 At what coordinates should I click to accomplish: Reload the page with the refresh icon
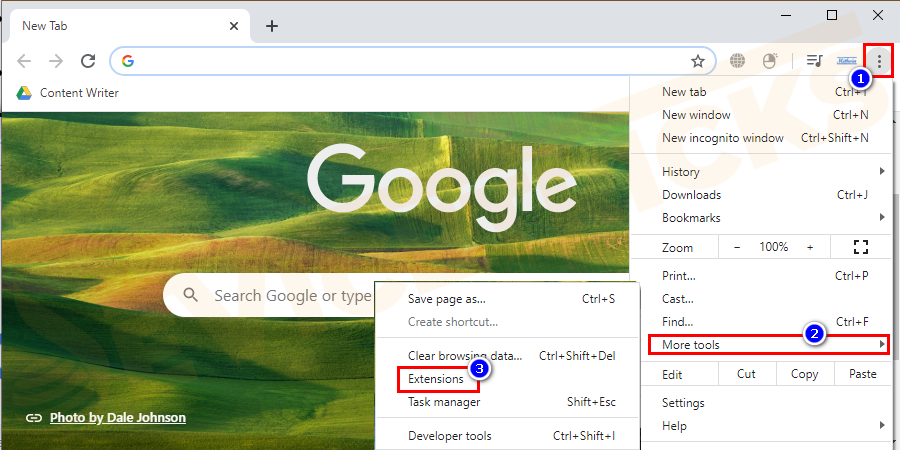(88, 61)
